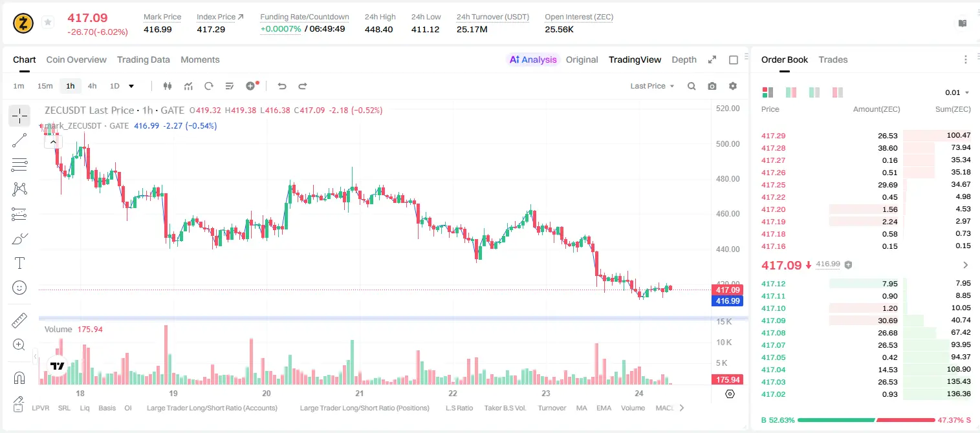Add ZEC to favorites with star icon
The image size is (980, 433).
(47, 23)
